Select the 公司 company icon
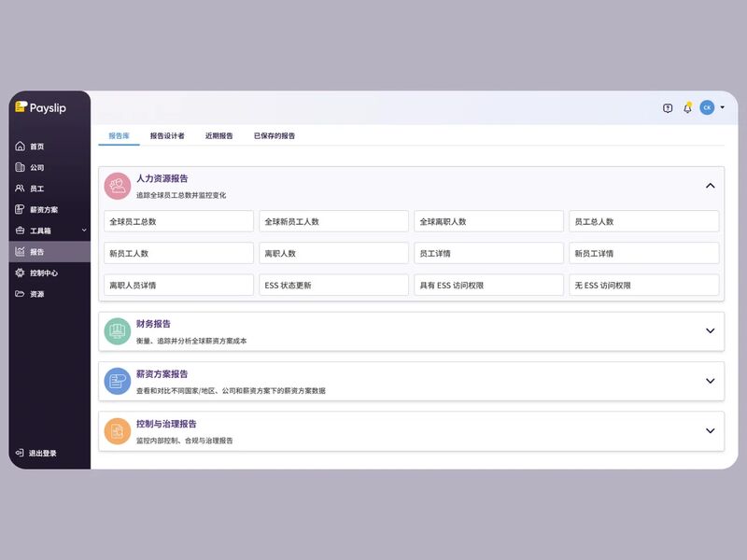Viewport: 747px width, 560px height. (21, 167)
